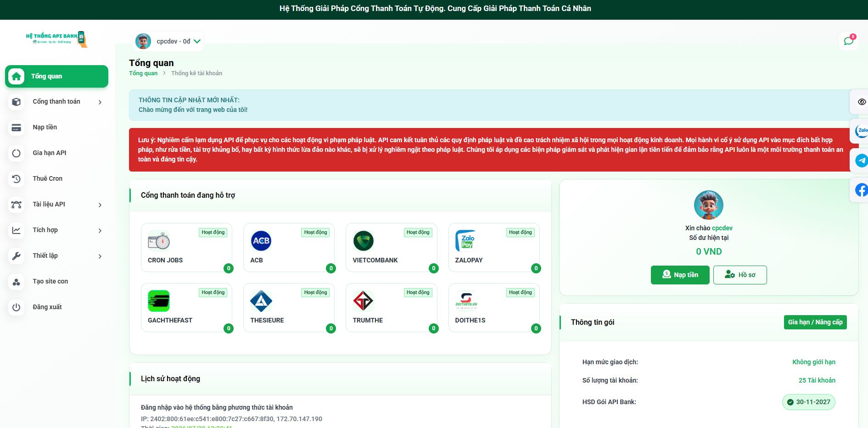Viewport: 868px width, 428px height.
Task: Click the Hoạt động badge on TRUMTHE
Action: 418,293
